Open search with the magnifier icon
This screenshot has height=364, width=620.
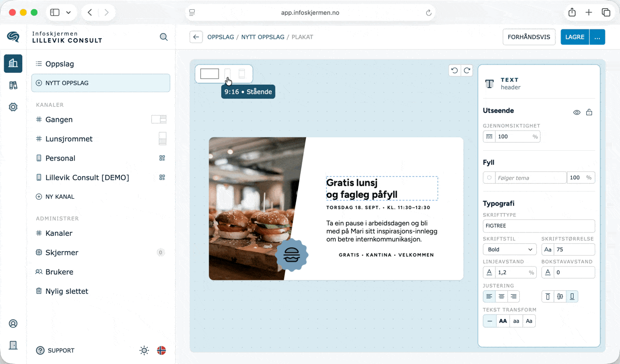click(164, 37)
